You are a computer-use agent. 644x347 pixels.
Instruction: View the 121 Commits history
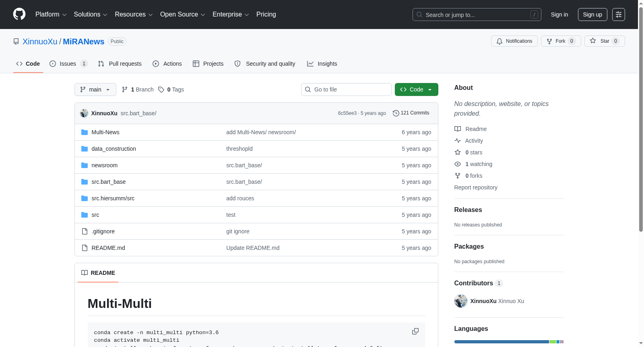pyautogui.click(x=411, y=113)
